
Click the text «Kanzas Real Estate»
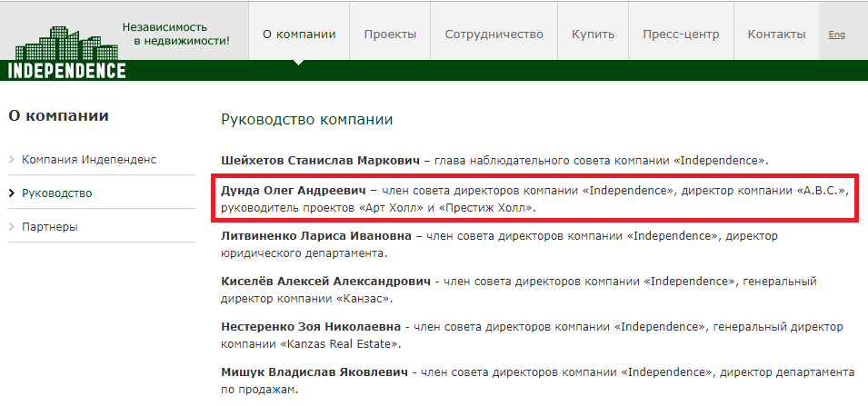[x=340, y=344]
